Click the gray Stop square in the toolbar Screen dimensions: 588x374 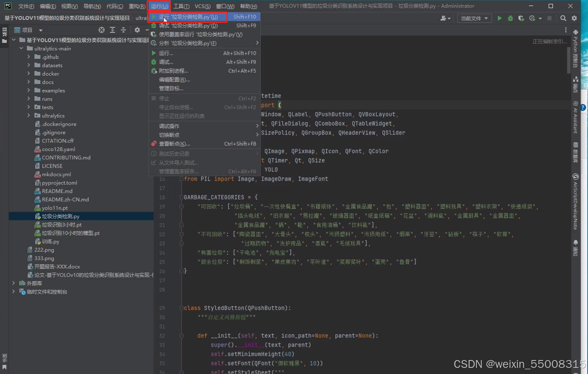tap(550, 18)
